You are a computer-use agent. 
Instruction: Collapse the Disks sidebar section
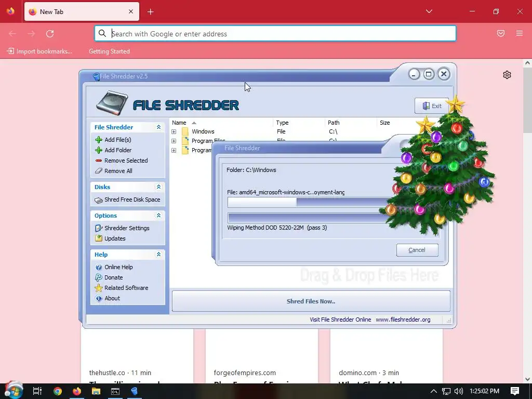[158, 187]
